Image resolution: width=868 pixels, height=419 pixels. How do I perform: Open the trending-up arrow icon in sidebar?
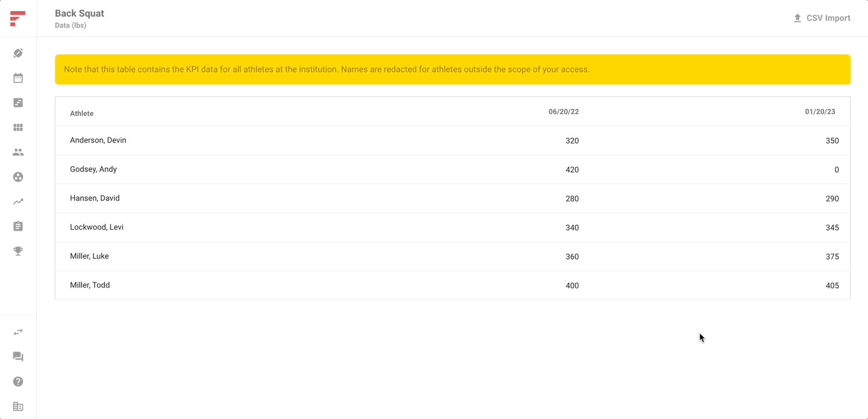(x=18, y=202)
